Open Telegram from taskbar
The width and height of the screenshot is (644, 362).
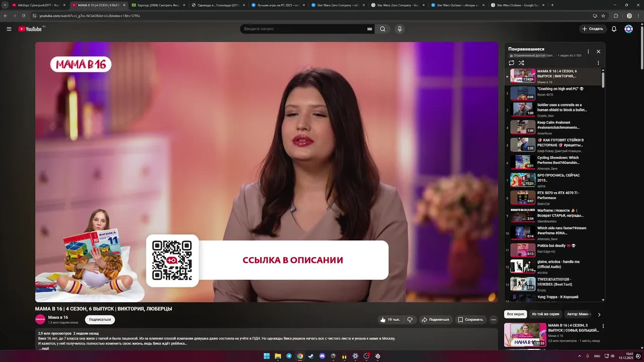[289, 356]
